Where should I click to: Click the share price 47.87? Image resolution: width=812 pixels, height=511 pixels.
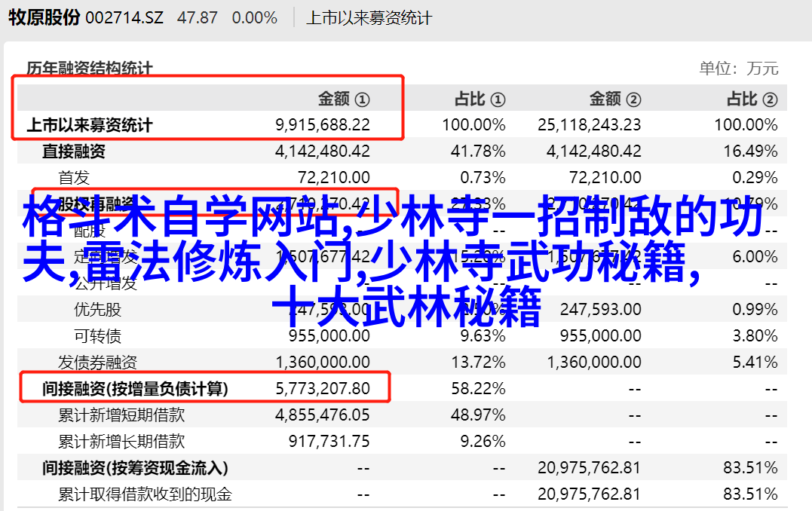197,18
